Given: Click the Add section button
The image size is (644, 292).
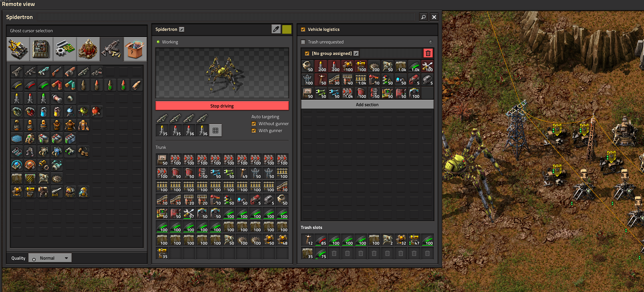Looking at the screenshot, I should [x=367, y=105].
